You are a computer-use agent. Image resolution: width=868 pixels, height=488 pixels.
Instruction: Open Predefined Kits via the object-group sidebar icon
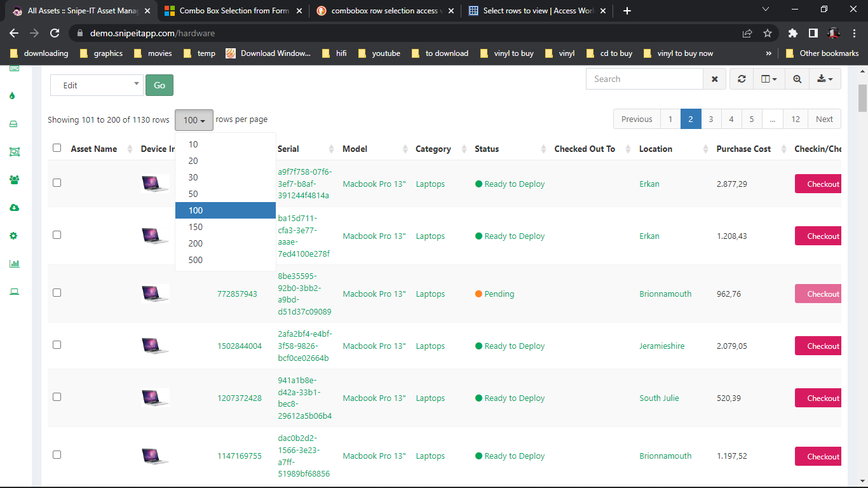14,152
